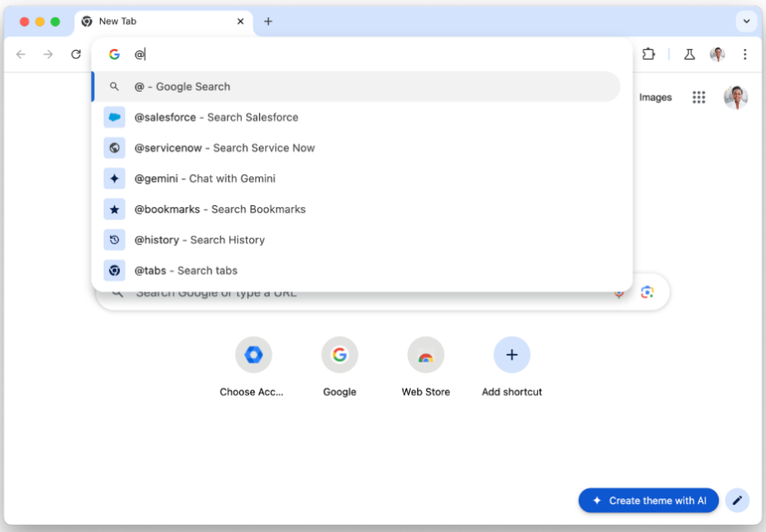Click the Gemini sparkle icon
This screenshot has width=766, height=532.
coord(114,179)
